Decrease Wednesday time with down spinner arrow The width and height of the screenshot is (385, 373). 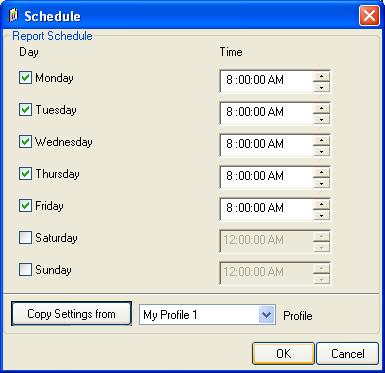coord(321,151)
